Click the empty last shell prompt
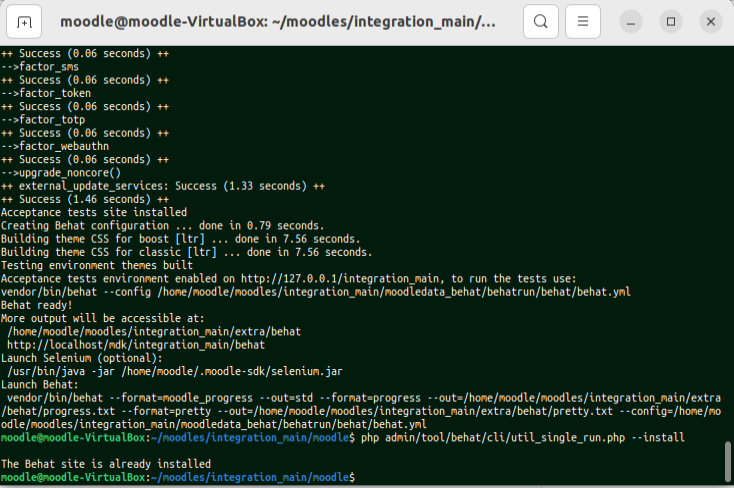 178,478
